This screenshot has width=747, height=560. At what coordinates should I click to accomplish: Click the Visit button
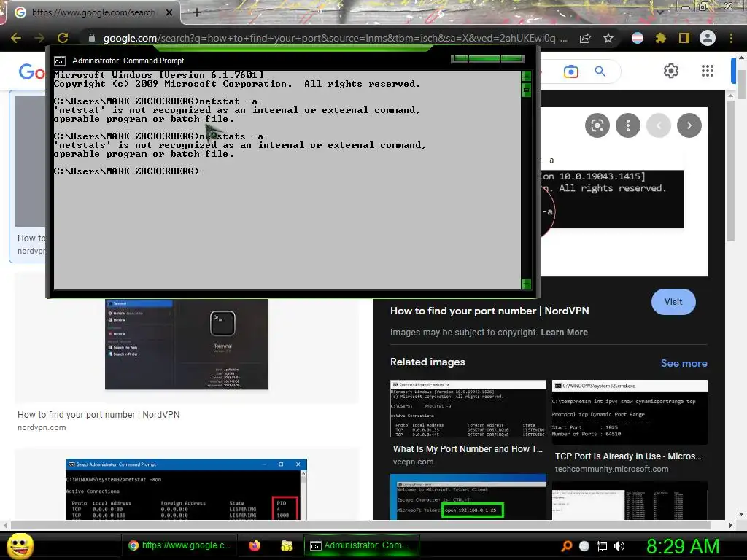click(x=673, y=301)
